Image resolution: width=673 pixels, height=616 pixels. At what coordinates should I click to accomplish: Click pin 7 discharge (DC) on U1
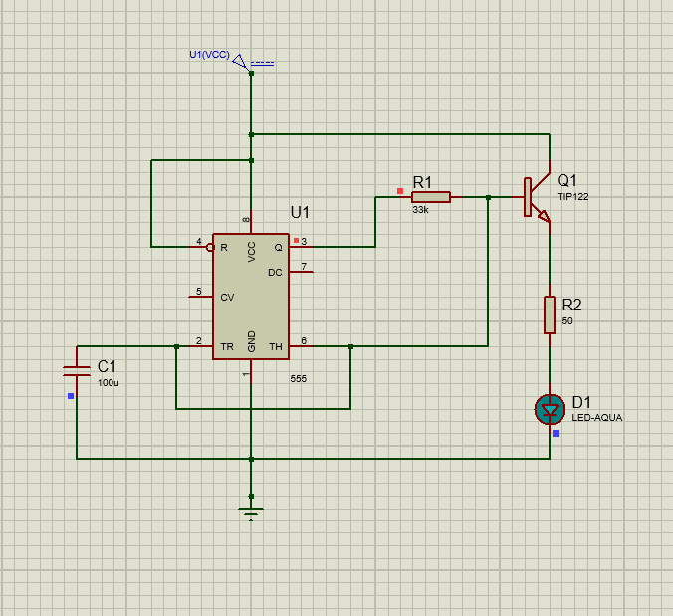tap(302, 272)
